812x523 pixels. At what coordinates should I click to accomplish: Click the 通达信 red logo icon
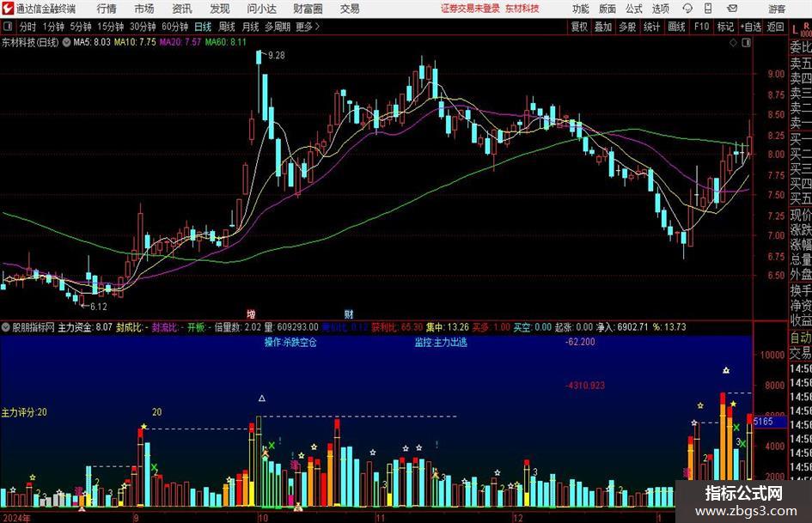point(8,9)
